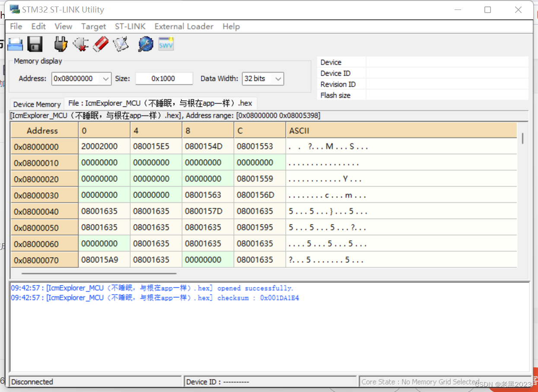
Task: Open the Data Width dropdown
Action: click(x=278, y=79)
